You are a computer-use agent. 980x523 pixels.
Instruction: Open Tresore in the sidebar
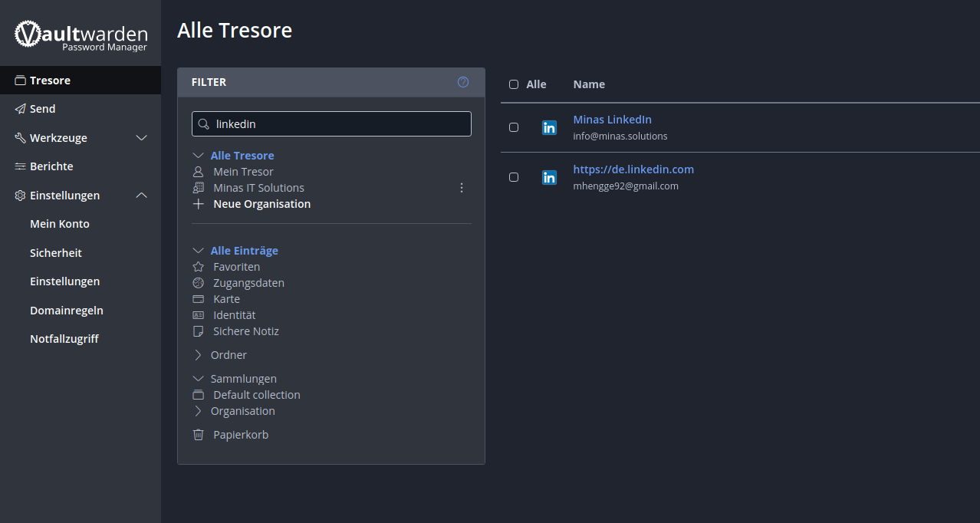(81, 81)
